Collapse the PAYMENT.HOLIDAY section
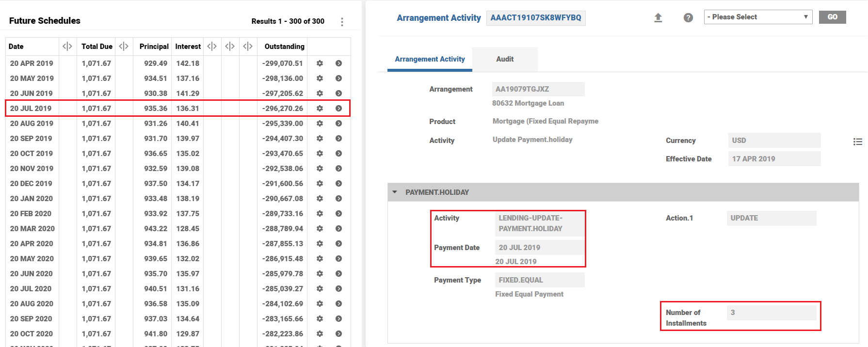The image size is (868, 347). [395, 192]
